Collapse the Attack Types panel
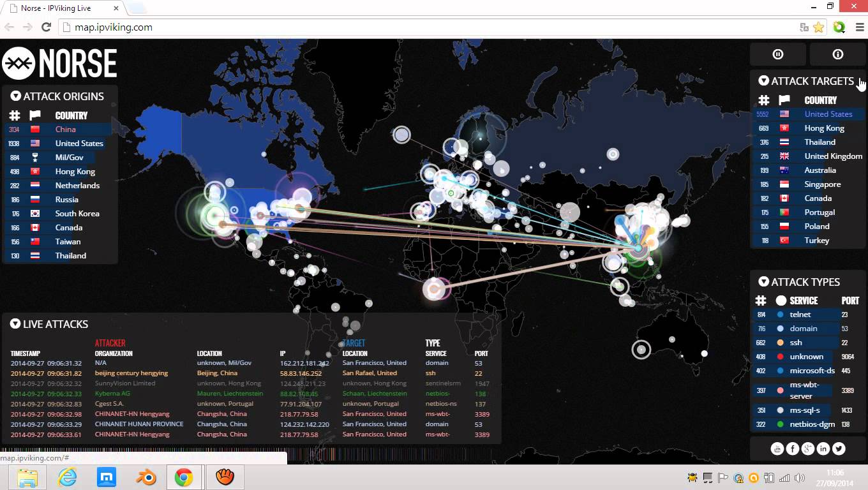868x490 pixels. click(x=763, y=282)
